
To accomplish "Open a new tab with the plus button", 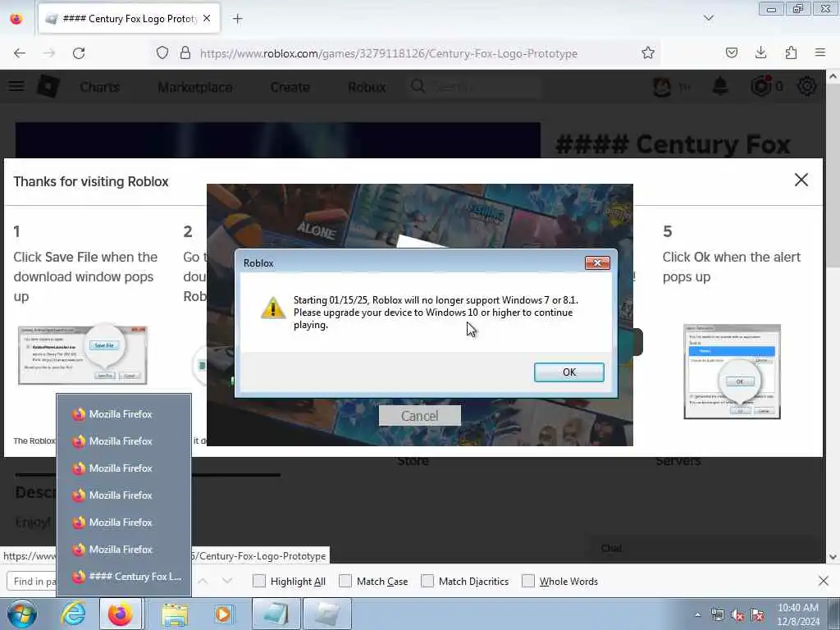I will click(x=237, y=19).
